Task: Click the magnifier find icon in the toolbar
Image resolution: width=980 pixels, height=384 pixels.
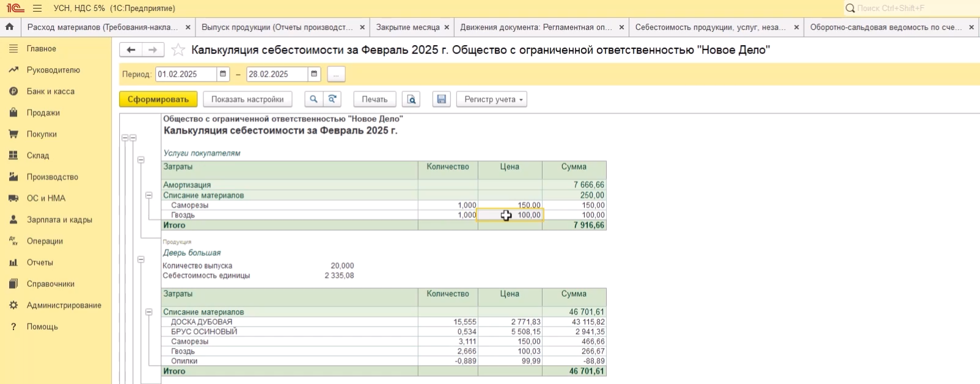Action: pyautogui.click(x=313, y=100)
